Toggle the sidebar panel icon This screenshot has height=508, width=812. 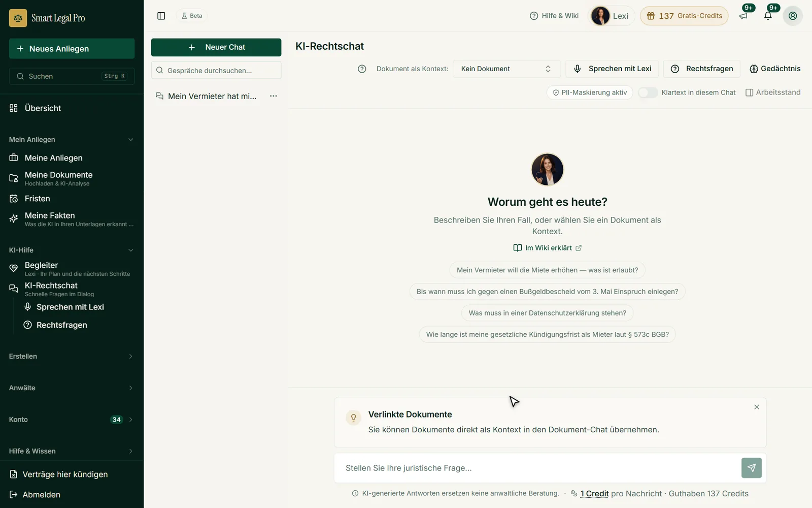(161, 16)
